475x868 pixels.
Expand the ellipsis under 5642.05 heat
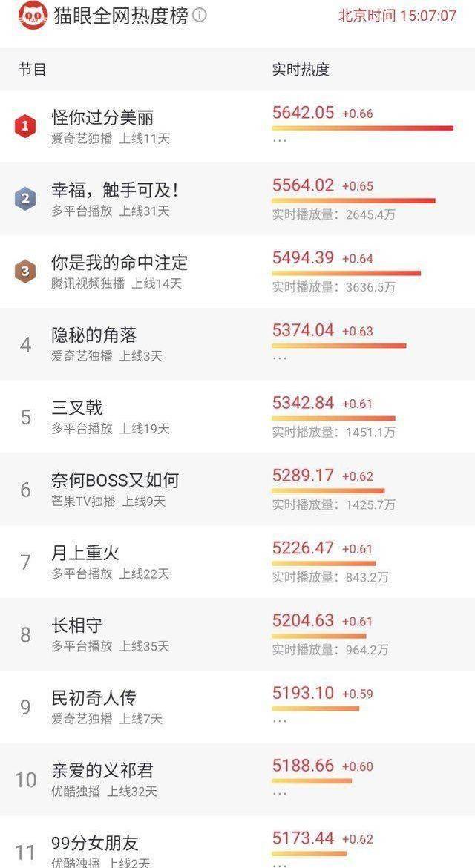(279, 140)
